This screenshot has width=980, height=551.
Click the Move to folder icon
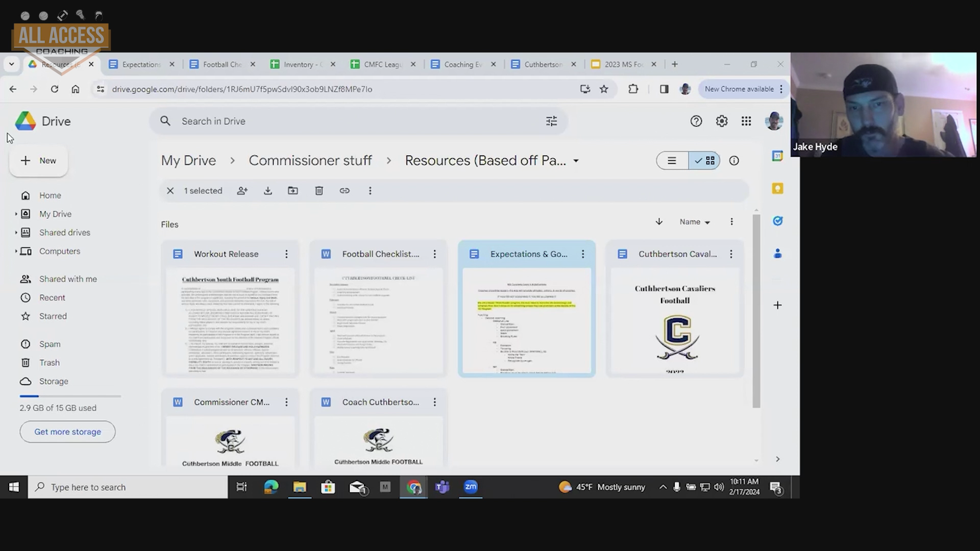[x=293, y=191]
